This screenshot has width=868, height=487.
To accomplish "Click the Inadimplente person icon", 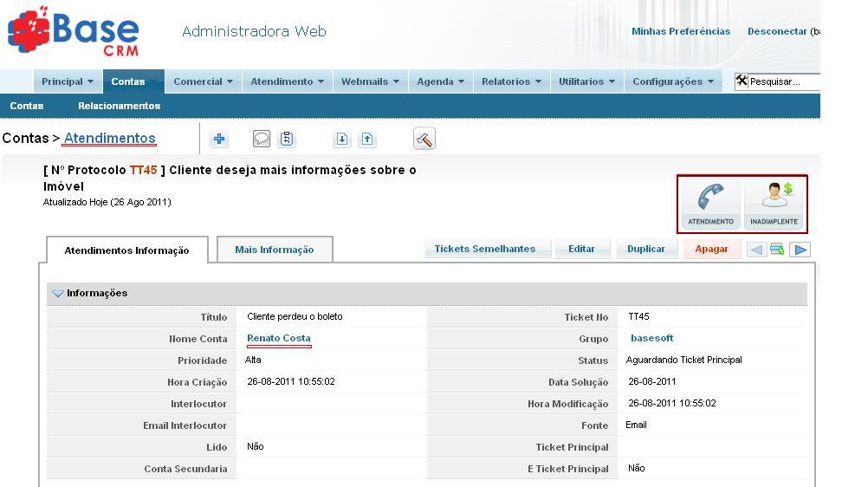I will tap(774, 204).
